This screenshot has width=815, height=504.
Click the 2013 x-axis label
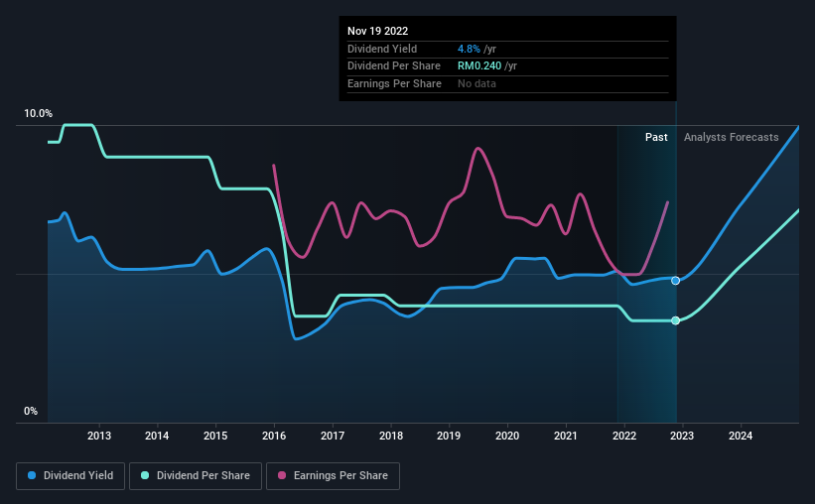pos(98,436)
